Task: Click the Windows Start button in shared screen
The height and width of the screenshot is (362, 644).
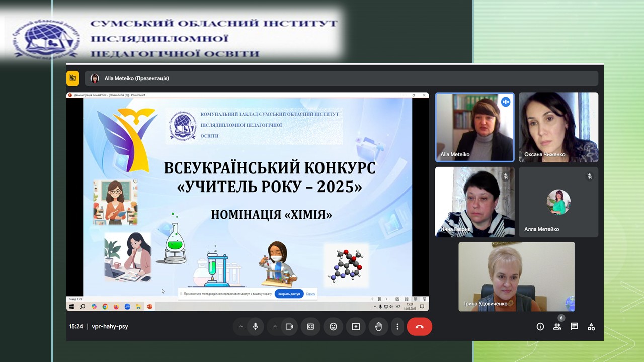Action: (x=71, y=306)
